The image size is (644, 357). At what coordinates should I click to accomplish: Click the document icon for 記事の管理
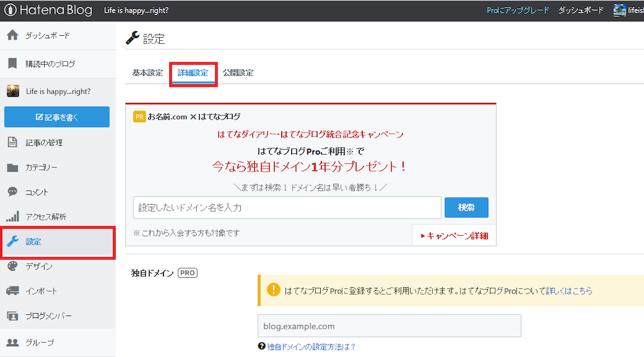(13, 143)
